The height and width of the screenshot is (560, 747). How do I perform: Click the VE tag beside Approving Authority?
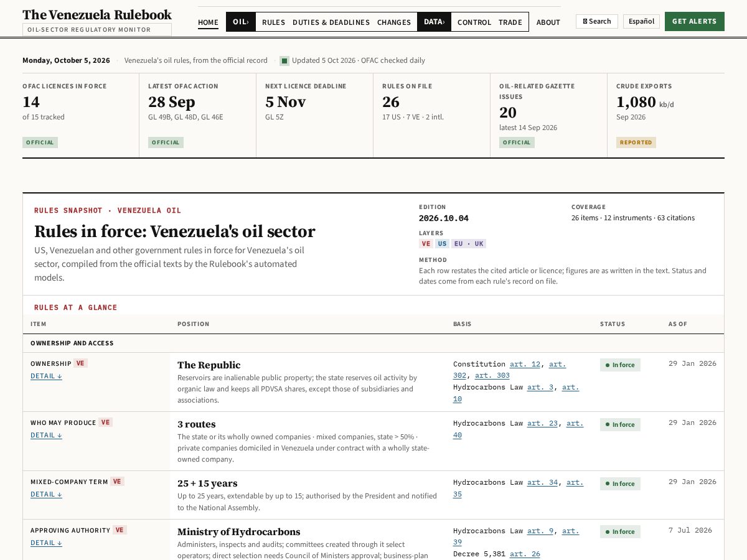coord(120,530)
